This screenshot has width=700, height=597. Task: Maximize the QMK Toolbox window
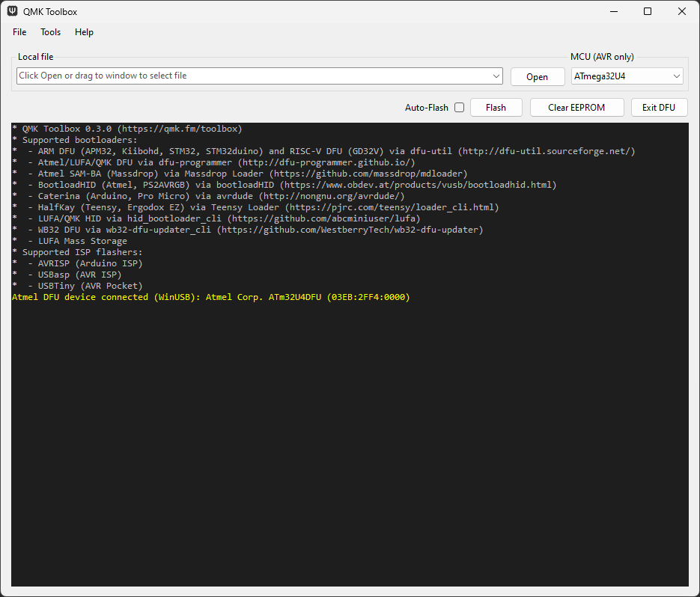click(648, 12)
